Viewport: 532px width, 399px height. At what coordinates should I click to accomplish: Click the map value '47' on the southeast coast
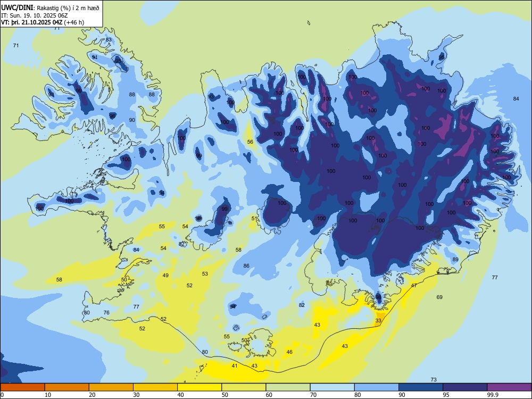point(414,286)
